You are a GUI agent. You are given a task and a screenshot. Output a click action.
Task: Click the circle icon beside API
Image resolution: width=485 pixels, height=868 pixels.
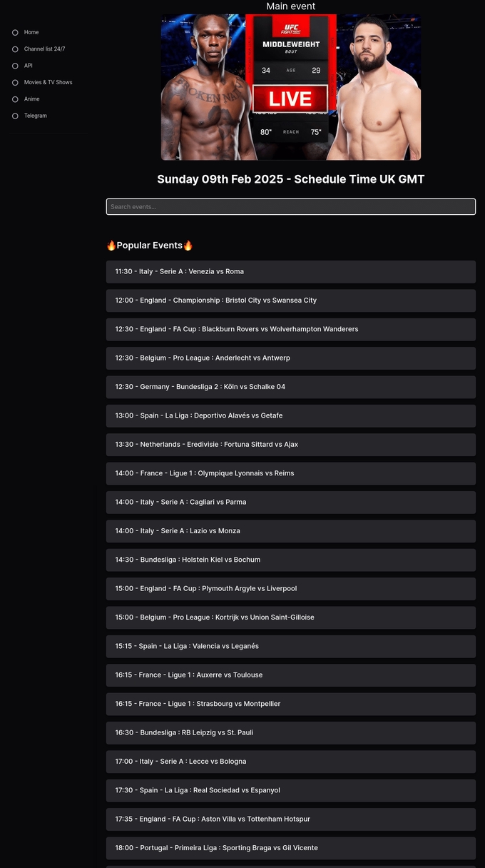point(15,66)
